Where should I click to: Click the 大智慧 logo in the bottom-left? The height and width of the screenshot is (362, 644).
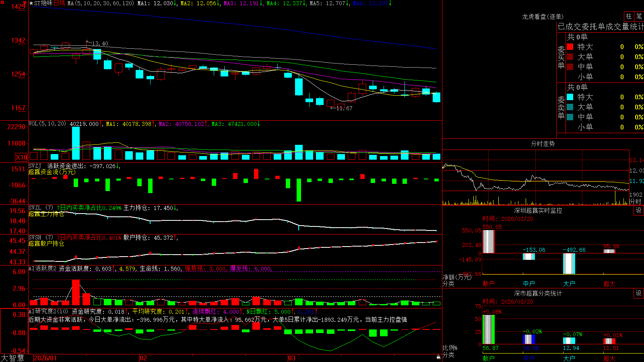(x=12, y=358)
